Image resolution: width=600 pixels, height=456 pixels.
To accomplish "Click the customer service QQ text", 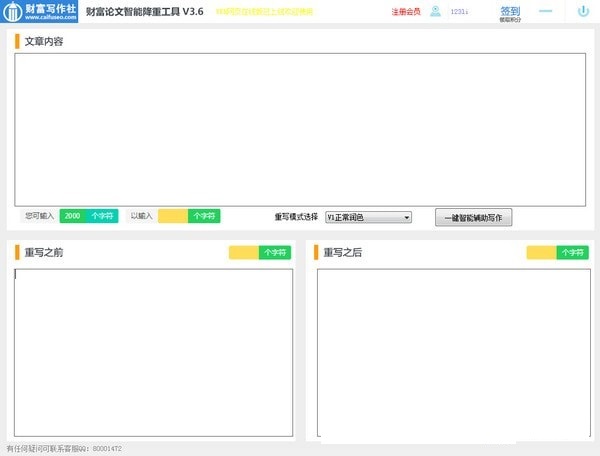I will click(x=64, y=448).
